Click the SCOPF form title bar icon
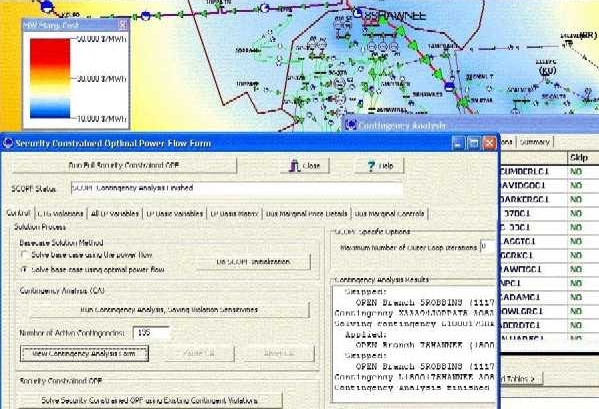This screenshot has width=599, height=409. coord(8,144)
